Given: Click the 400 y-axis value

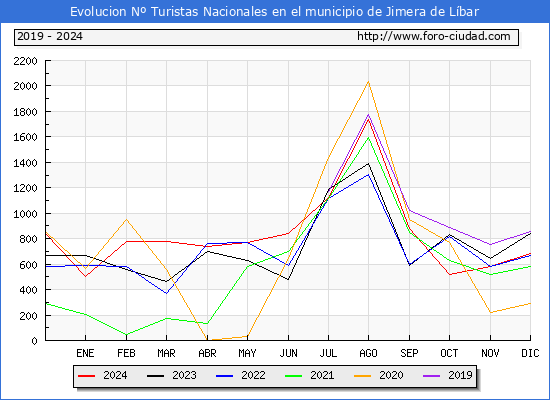Looking at the screenshot, I should click(28, 290).
